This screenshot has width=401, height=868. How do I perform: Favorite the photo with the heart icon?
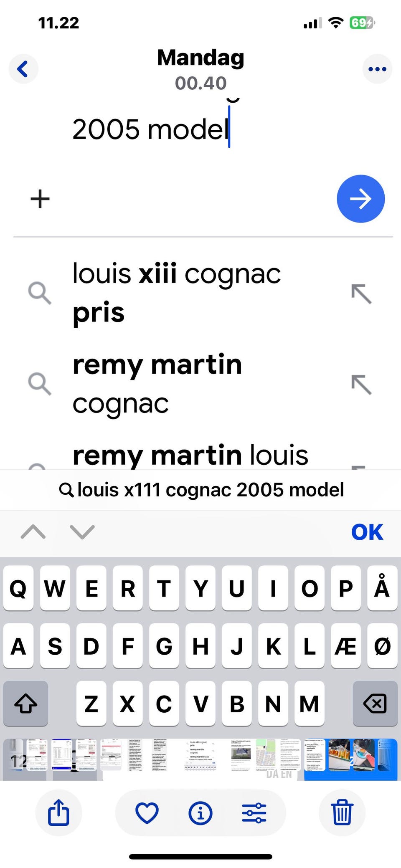tap(147, 812)
